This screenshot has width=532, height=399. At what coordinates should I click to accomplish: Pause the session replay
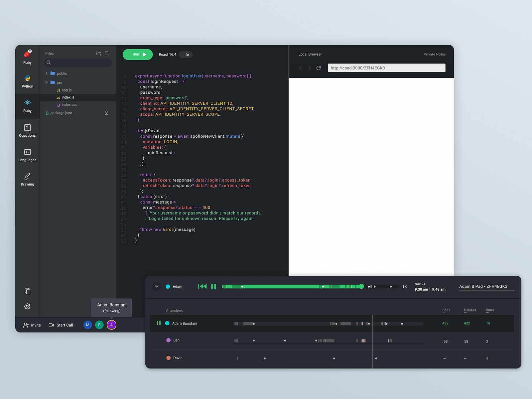coord(213,286)
